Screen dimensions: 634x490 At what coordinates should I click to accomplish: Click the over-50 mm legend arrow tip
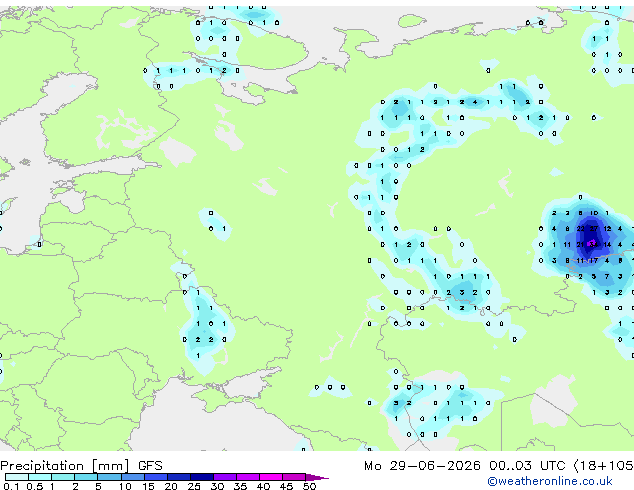tap(317, 477)
